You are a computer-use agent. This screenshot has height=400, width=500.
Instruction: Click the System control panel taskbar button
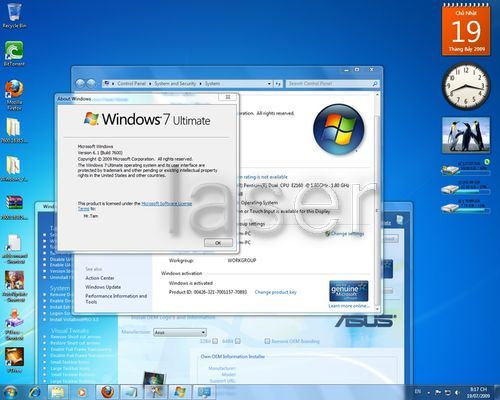204,392
